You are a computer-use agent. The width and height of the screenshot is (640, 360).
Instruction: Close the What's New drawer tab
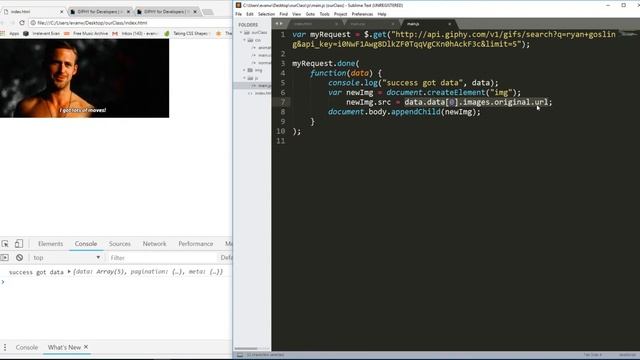[x=86, y=347]
